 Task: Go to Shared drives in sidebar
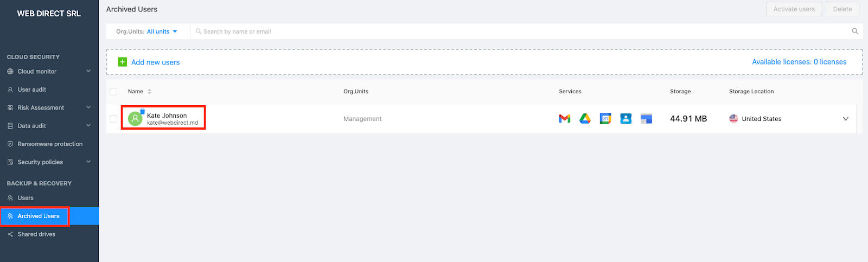[36, 234]
